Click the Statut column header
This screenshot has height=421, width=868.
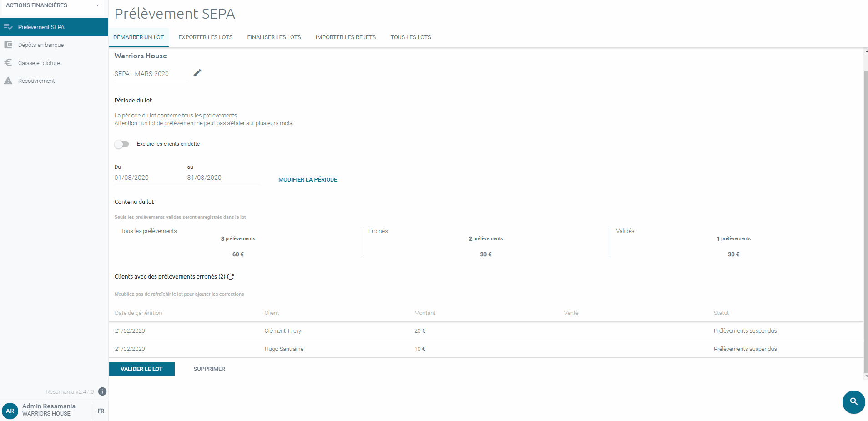click(x=721, y=313)
